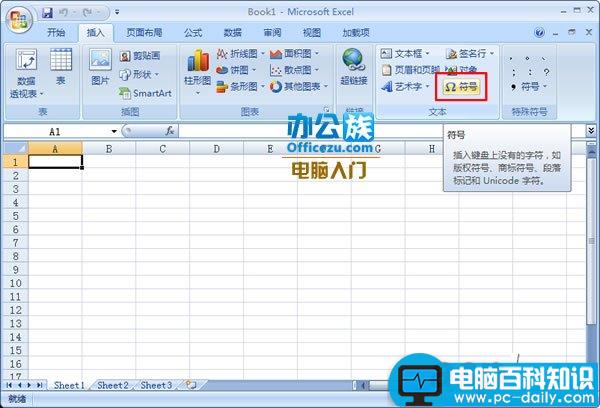Insert a 图片 picture
The image size is (600, 408).
pyautogui.click(x=100, y=67)
